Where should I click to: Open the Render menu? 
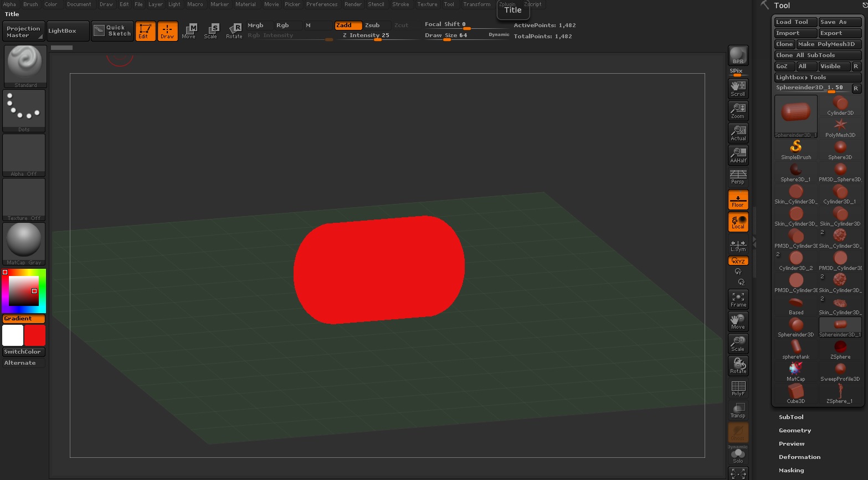click(353, 4)
